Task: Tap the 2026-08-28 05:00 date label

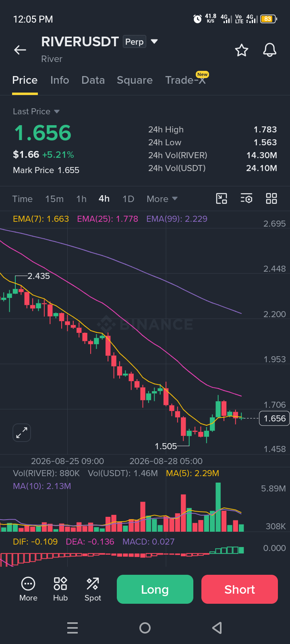Action: pos(166,461)
